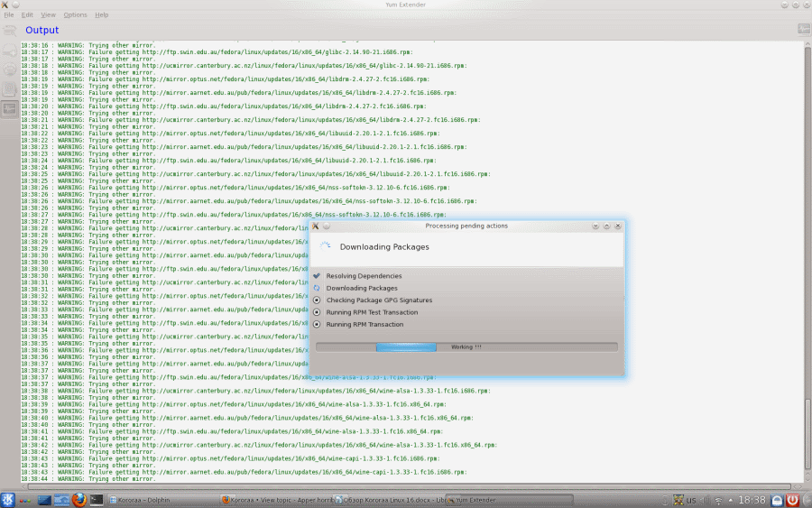Image resolution: width=812 pixels, height=508 pixels.
Task: Open the Repositories view in the sidebar
Action: [10, 69]
